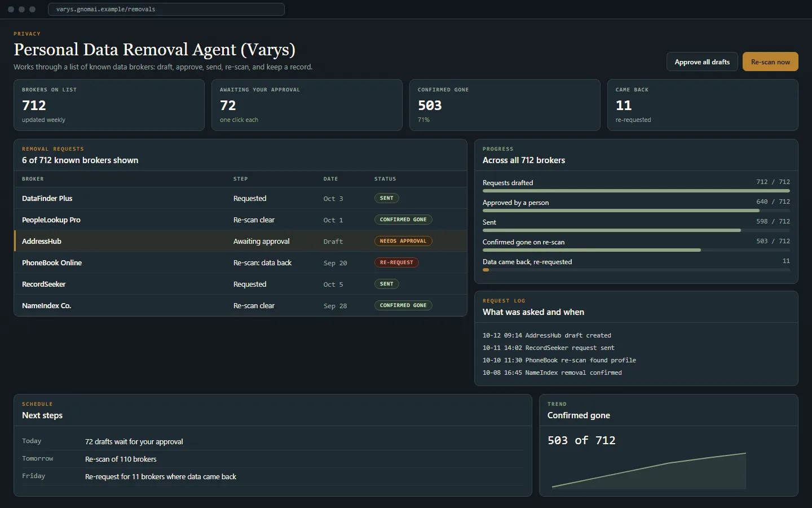
Task: Select the SENT badge in DataFinder Plus row
Action: [x=387, y=198]
